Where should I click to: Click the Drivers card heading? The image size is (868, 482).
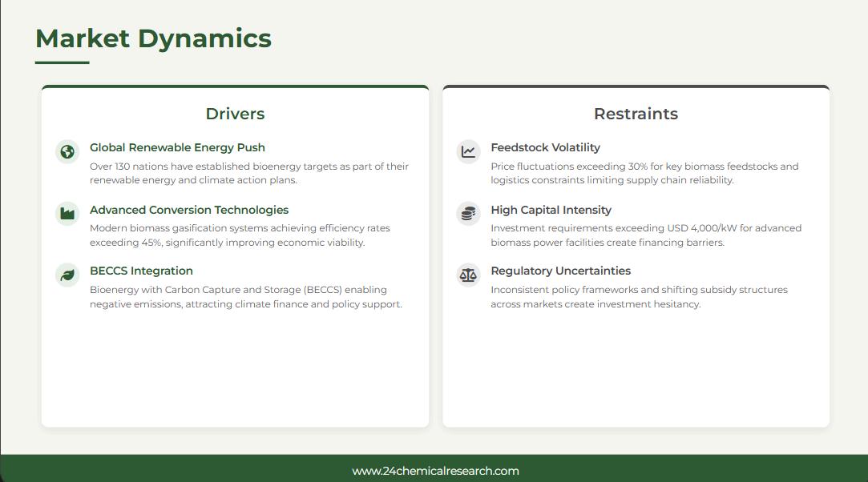[236, 114]
